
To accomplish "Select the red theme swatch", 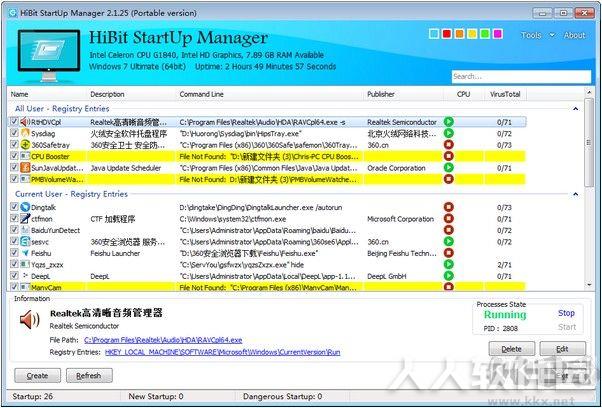I will (x=447, y=34).
